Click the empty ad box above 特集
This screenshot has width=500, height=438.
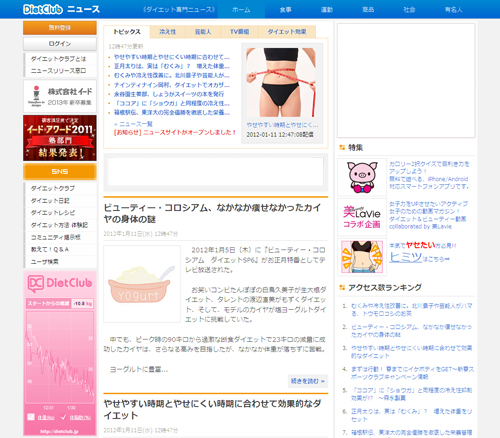(x=406, y=80)
